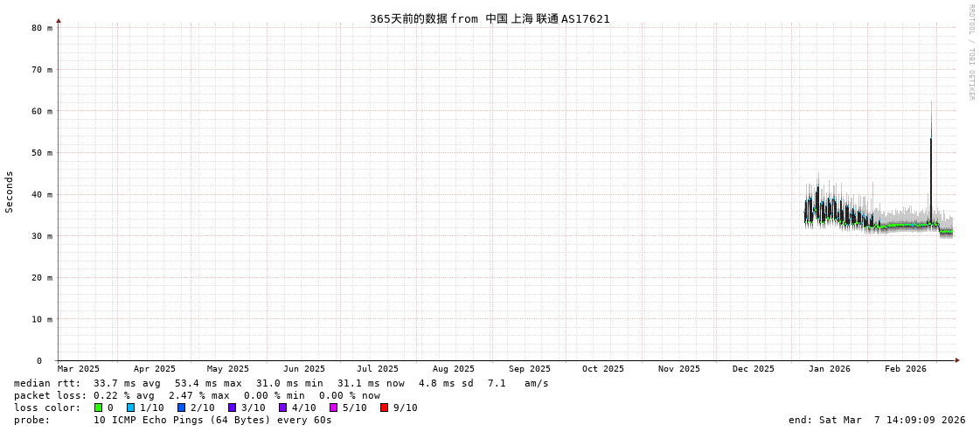Click the 80 m y-axis label

[42, 28]
